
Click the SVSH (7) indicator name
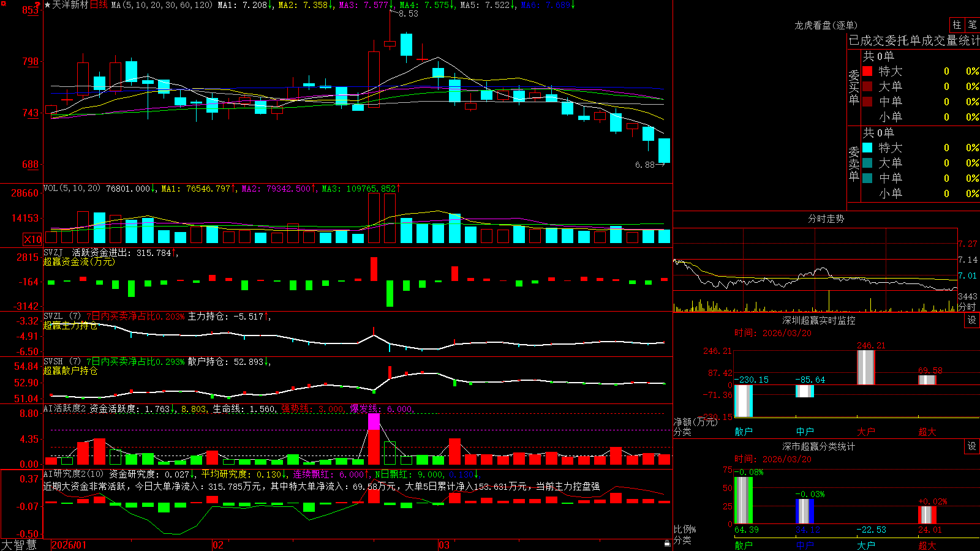[x=62, y=361]
